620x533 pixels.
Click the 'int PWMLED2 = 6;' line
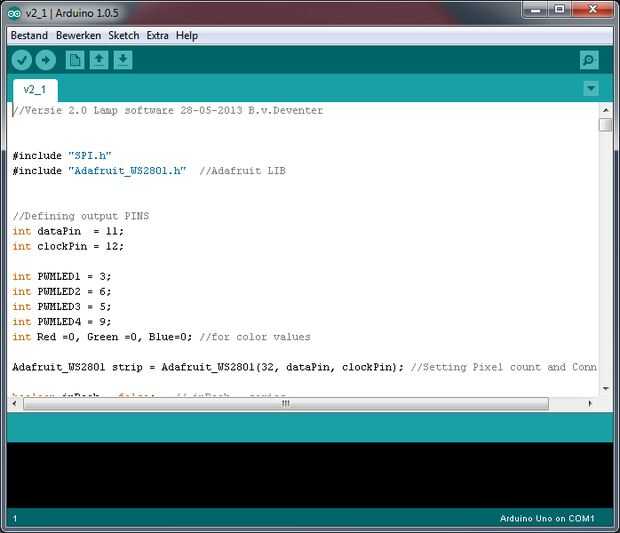(62, 292)
